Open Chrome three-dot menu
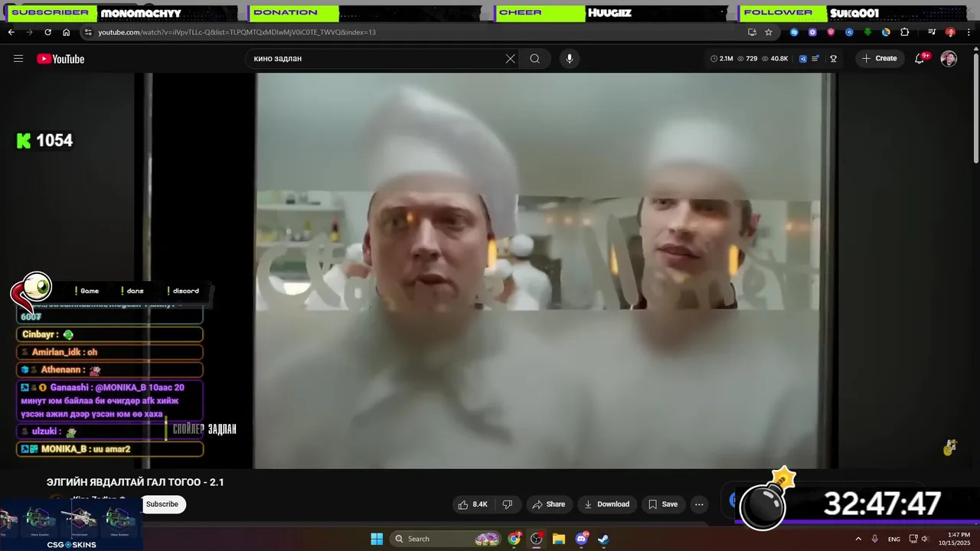 click(968, 32)
